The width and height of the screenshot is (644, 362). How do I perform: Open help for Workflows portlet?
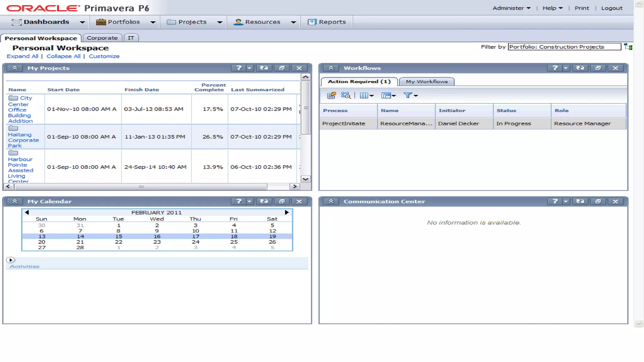[555, 68]
